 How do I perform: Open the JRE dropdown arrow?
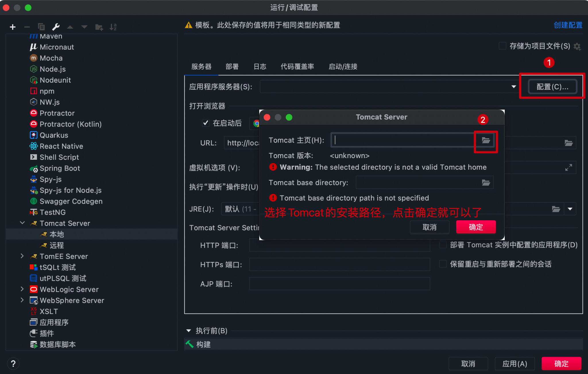tap(570, 209)
